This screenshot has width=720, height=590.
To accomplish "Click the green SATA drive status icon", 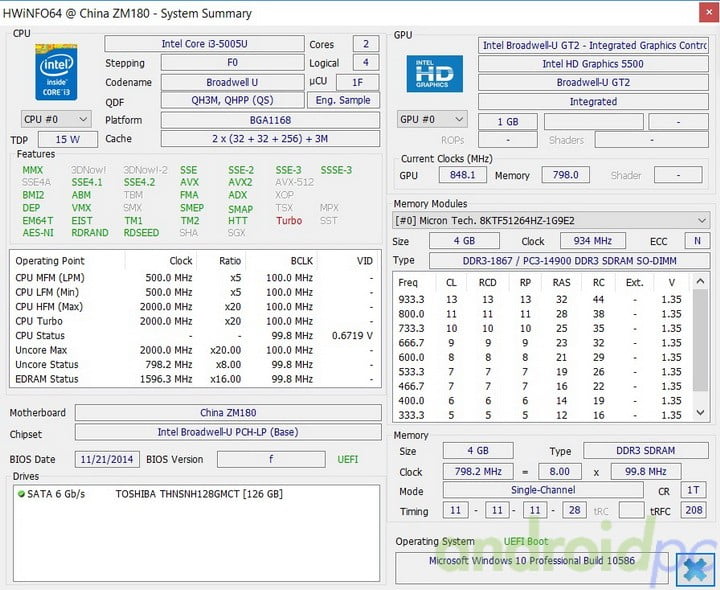I will [x=21, y=494].
